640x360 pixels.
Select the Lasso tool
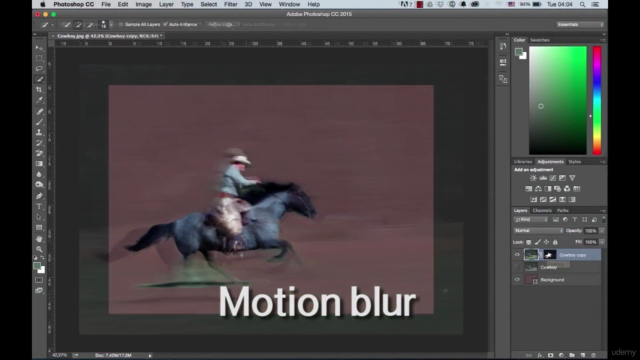tap(39, 69)
